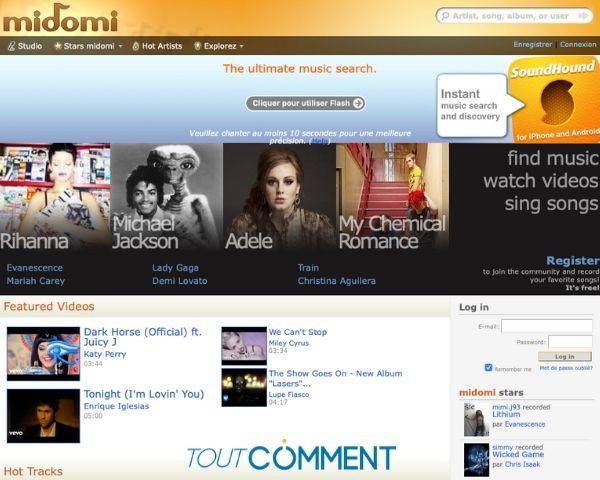Click the Hot Artists flame icon
The height and width of the screenshot is (480, 600).
pyautogui.click(x=135, y=46)
